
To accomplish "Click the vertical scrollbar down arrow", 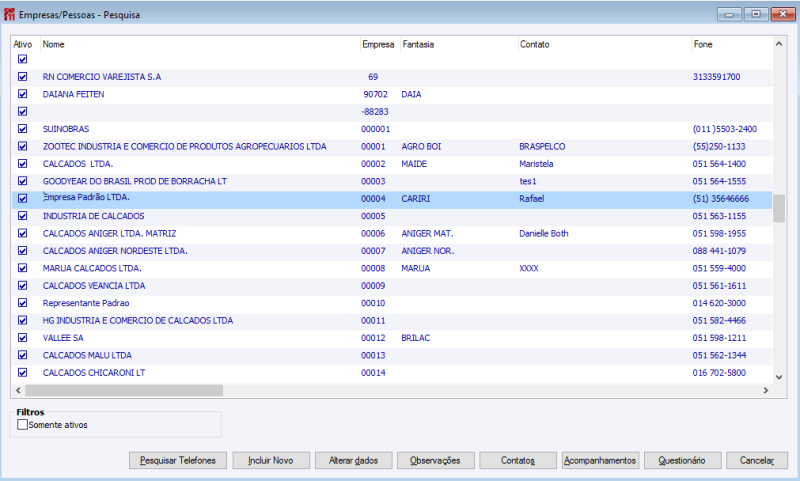I will (x=779, y=377).
